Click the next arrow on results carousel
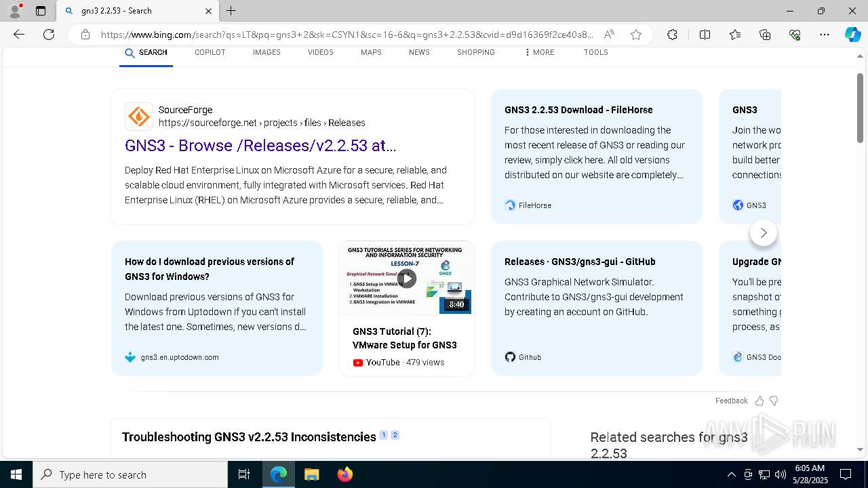This screenshot has height=488, width=868. (x=764, y=233)
